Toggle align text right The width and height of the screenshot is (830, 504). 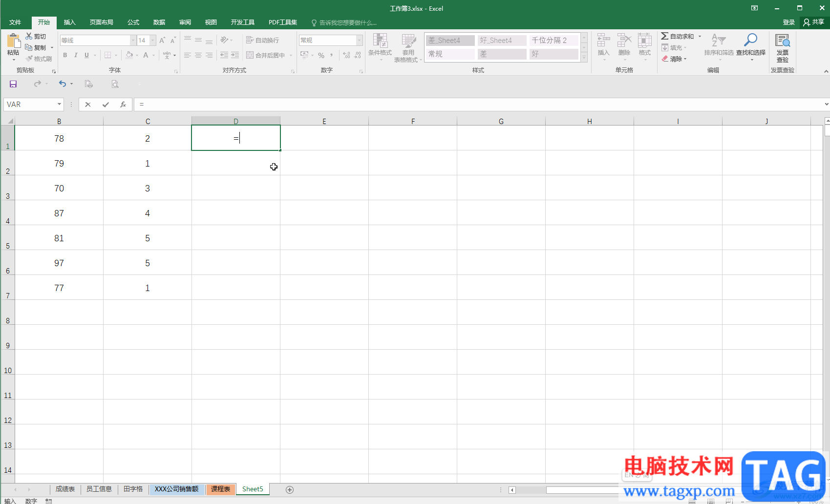(209, 55)
